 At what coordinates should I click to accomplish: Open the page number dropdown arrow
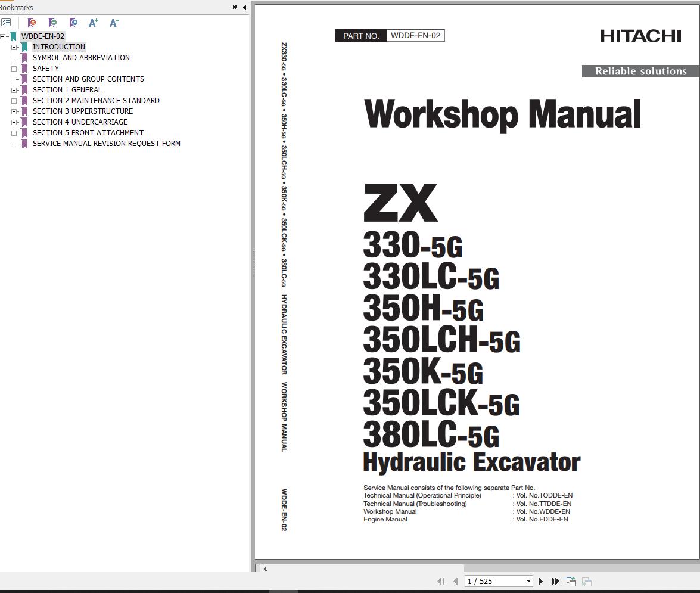[528, 582]
